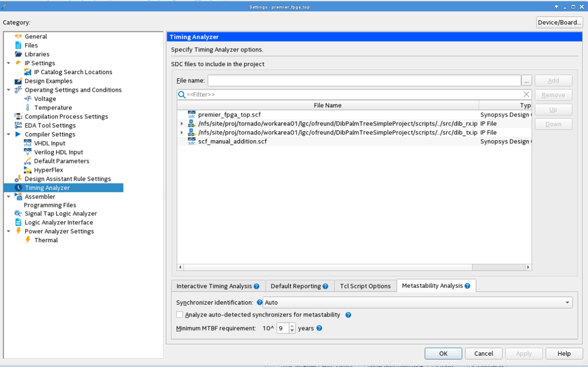
Task: Open help for Interactive Timing Analysis
Action: [x=257, y=286]
